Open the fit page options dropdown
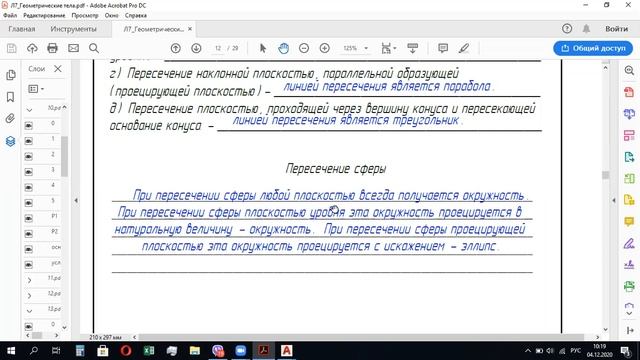Viewport: 640px width, 360px height. [x=388, y=48]
